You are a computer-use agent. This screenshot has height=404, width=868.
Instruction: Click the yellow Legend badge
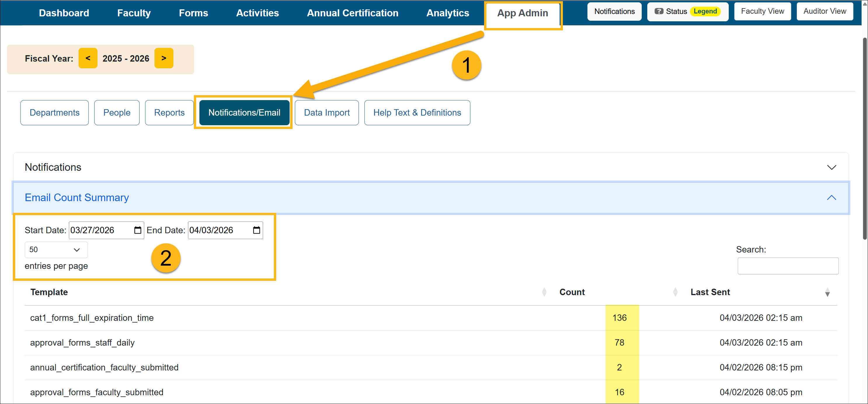click(705, 11)
